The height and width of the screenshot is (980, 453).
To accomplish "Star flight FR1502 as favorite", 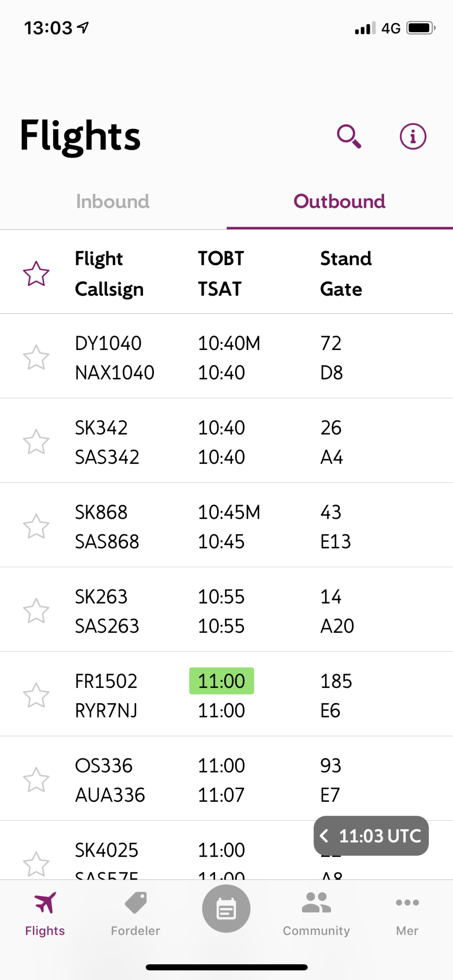I will (x=36, y=695).
